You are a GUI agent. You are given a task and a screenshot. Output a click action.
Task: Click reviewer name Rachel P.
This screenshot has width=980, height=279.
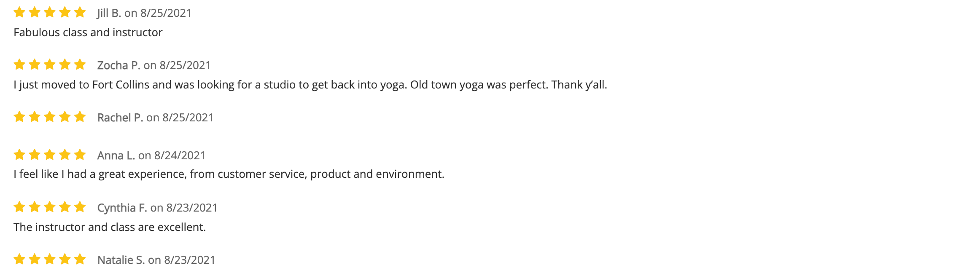[120, 118]
